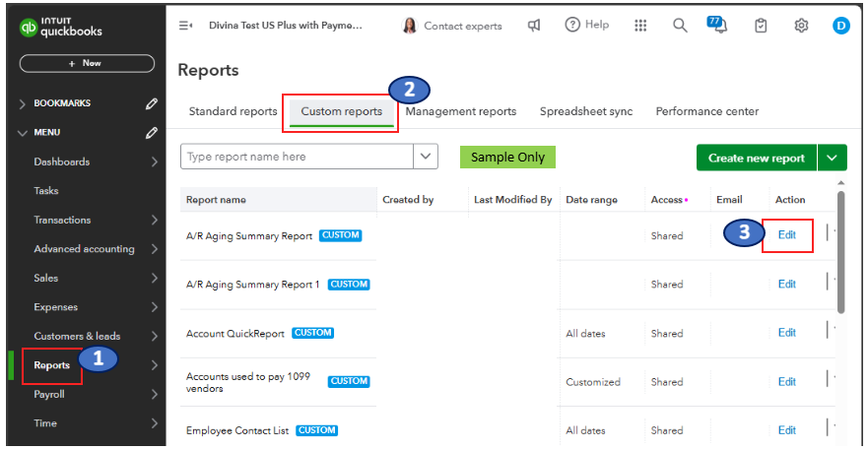Open the apps grid icon
The image size is (868, 450).
click(640, 26)
